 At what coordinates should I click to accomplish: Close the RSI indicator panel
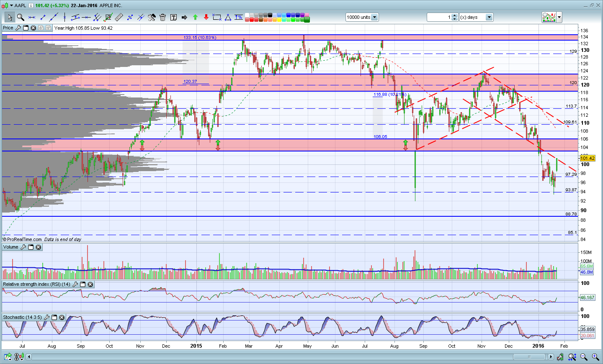[90, 285]
